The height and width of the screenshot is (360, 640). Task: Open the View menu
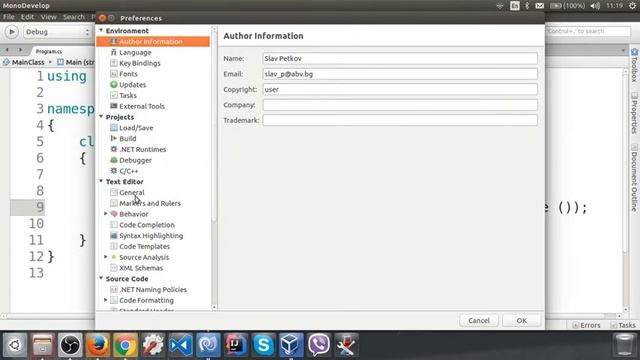click(49, 17)
